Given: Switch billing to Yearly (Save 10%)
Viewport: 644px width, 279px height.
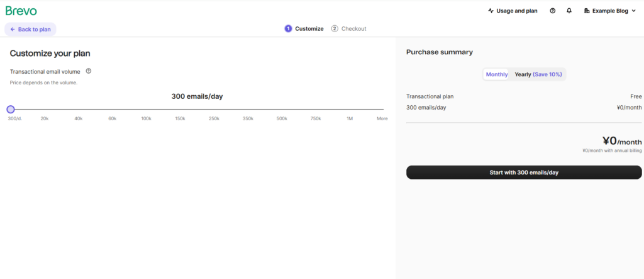Looking at the screenshot, I should pos(539,74).
